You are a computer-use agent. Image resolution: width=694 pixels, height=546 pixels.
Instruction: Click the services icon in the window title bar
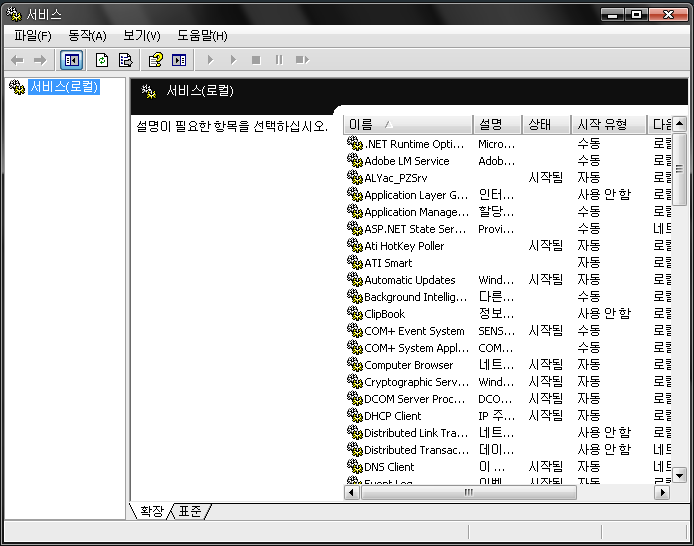pos(14,14)
